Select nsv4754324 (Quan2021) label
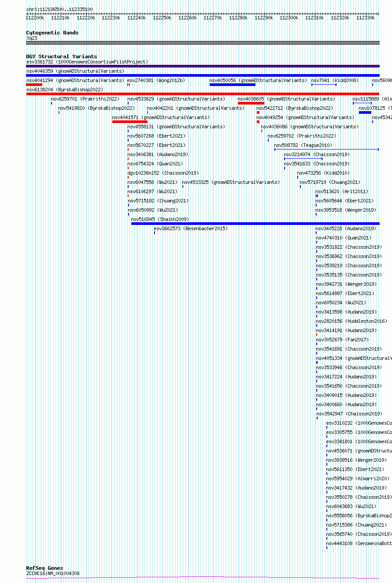Viewport: 392px width, 583px height. tap(155, 164)
